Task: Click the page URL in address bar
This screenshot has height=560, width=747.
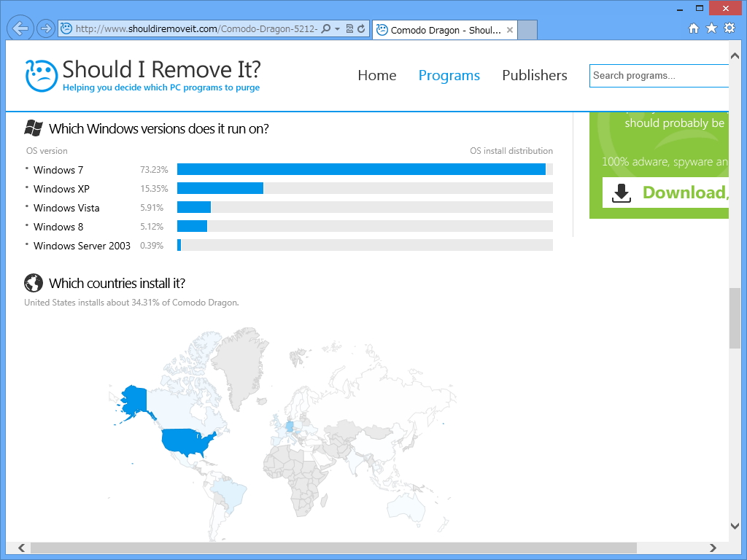Action: point(196,28)
